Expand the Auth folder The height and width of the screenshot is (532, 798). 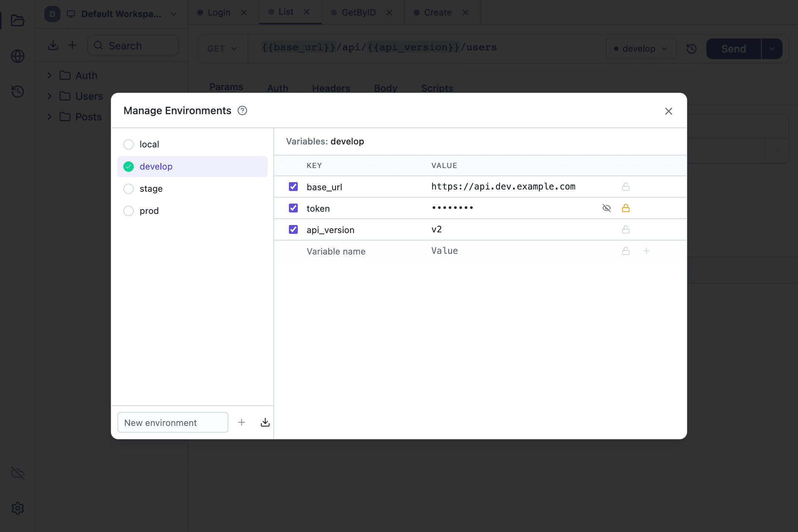click(50, 75)
